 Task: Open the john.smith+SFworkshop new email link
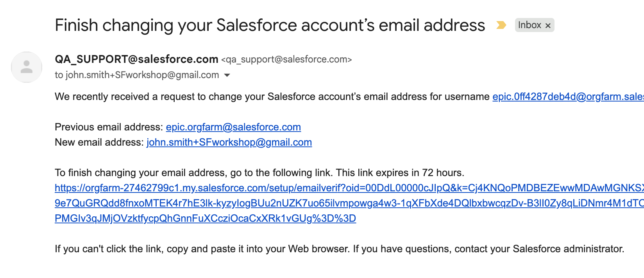(229, 142)
